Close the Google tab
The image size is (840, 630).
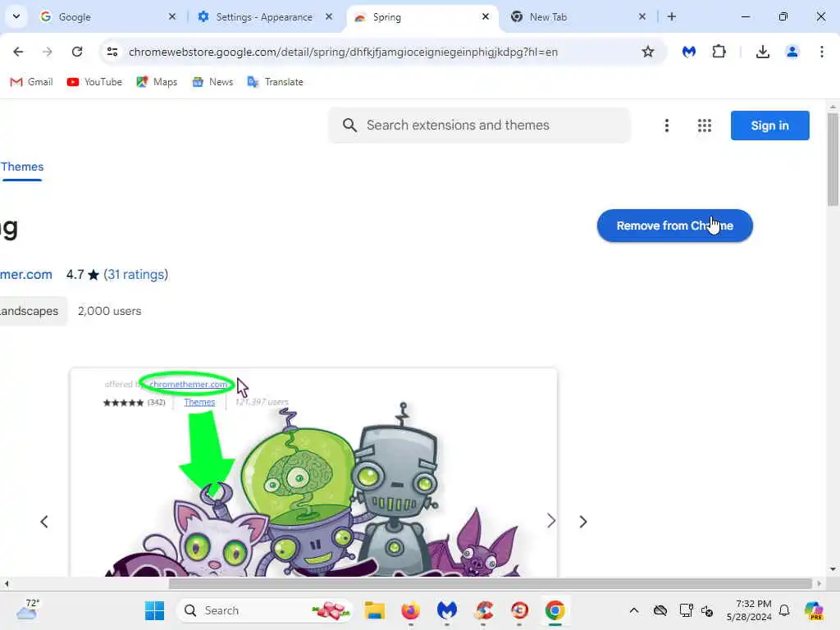point(172,17)
